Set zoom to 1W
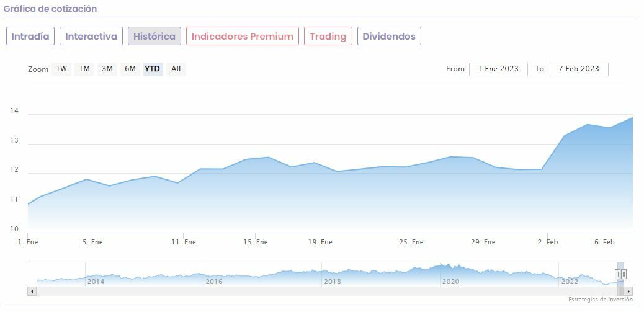 click(61, 69)
